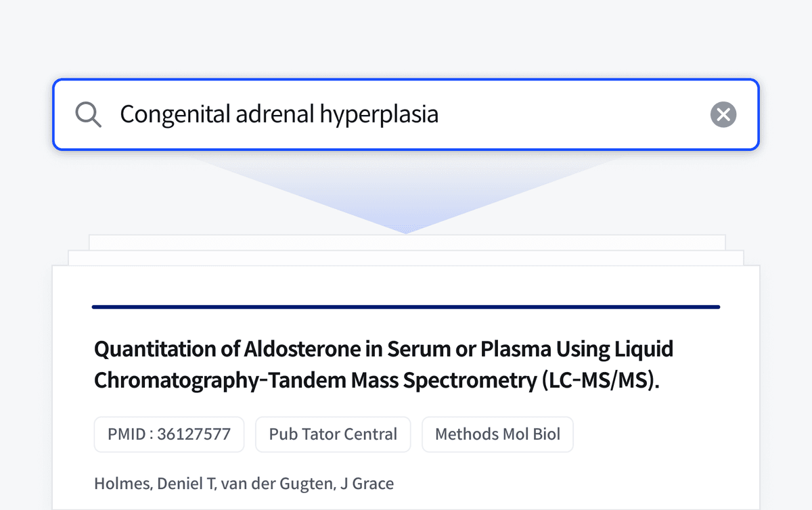
Task: Clear the search with the X icon
Action: [723, 114]
